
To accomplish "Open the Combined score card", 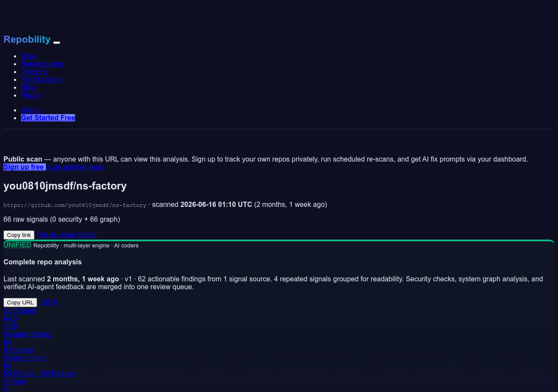I will coord(19,318).
